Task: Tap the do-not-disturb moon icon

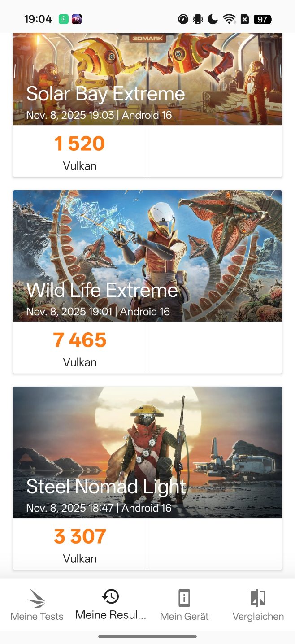Action: point(213,19)
